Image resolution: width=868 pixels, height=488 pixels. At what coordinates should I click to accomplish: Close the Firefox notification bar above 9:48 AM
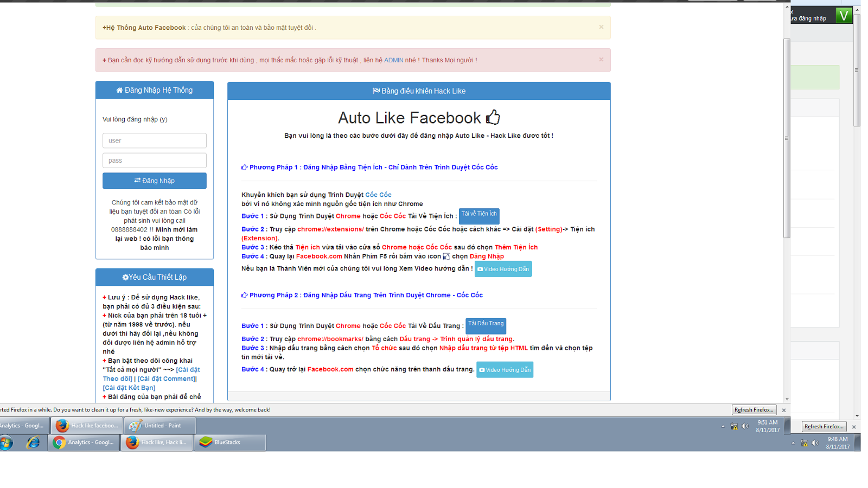point(854,427)
